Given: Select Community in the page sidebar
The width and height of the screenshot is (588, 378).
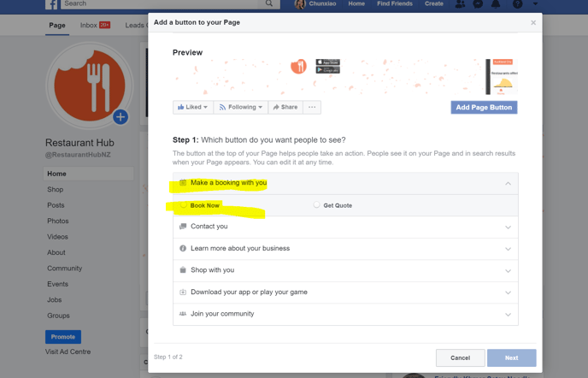Looking at the screenshot, I should (x=64, y=269).
